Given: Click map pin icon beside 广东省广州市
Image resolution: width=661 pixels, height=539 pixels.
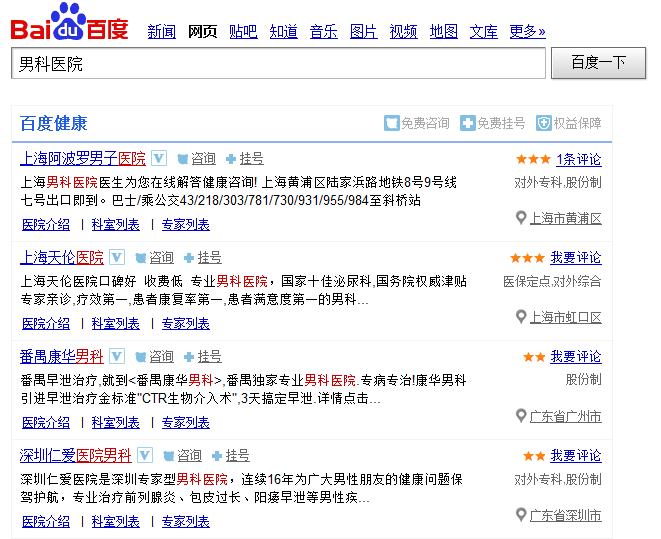Looking at the screenshot, I should click(x=521, y=416).
